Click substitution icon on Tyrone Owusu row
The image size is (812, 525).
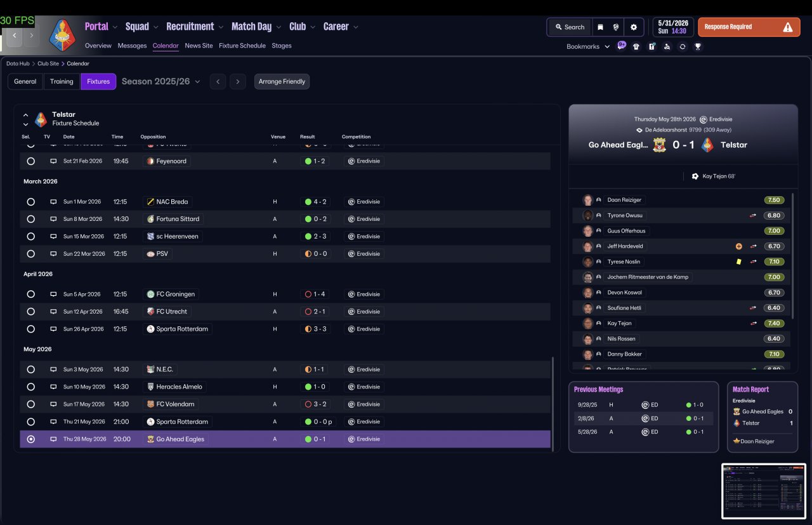pos(753,216)
